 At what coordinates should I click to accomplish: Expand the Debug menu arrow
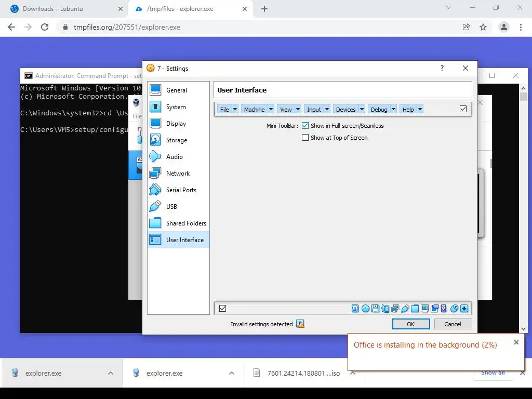click(x=394, y=109)
